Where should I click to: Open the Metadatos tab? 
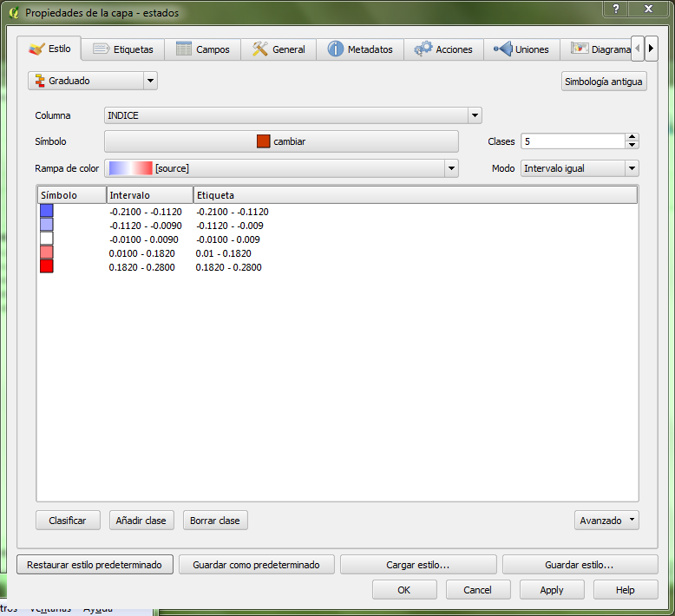[360, 49]
